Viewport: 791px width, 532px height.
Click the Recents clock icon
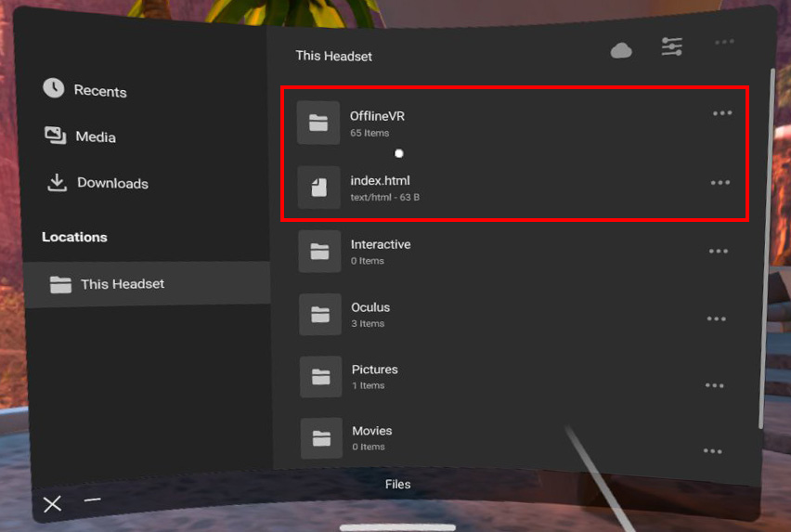54,88
